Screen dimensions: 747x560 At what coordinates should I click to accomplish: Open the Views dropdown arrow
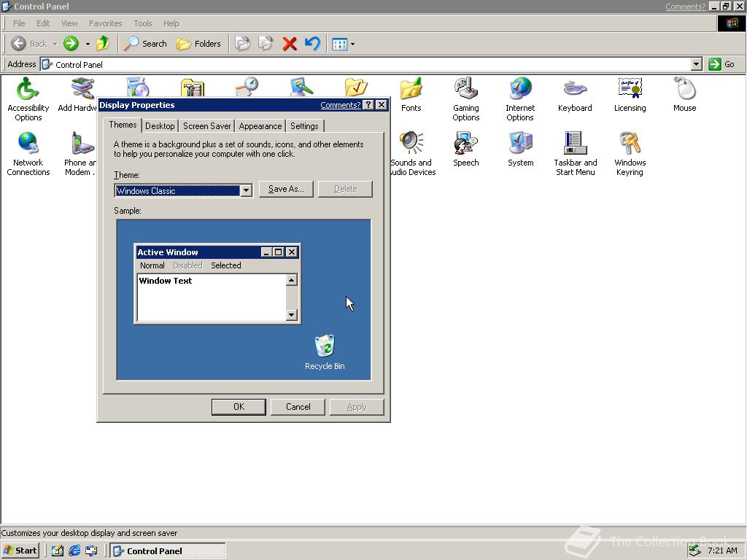click(352, 44)
